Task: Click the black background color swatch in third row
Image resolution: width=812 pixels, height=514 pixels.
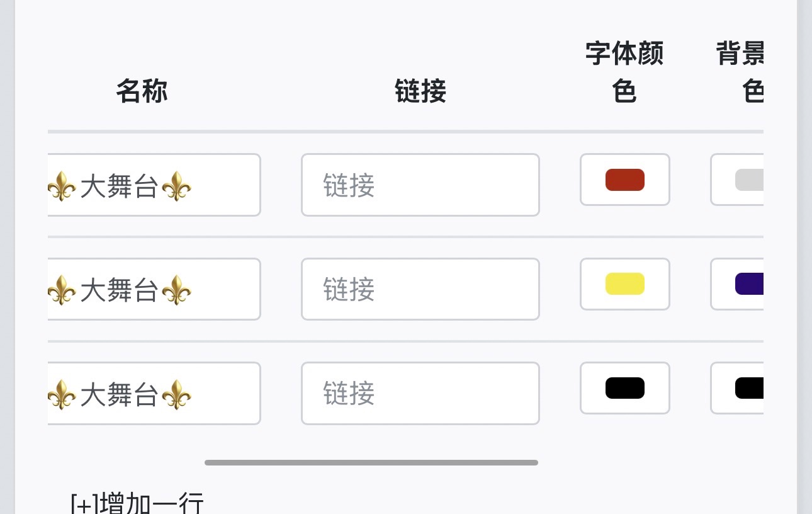Action: pos(749,388)
